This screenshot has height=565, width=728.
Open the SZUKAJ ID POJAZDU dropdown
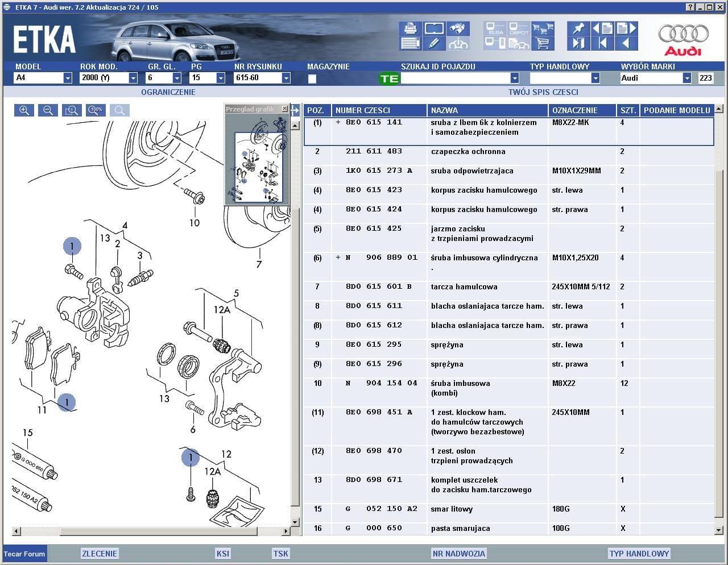coord(515,78)
